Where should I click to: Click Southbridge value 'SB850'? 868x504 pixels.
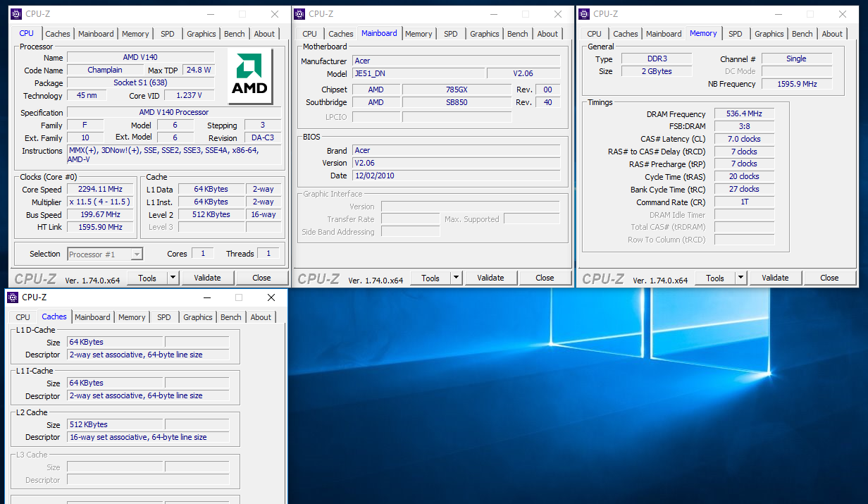pyautogui.click(x=456, y=102)
